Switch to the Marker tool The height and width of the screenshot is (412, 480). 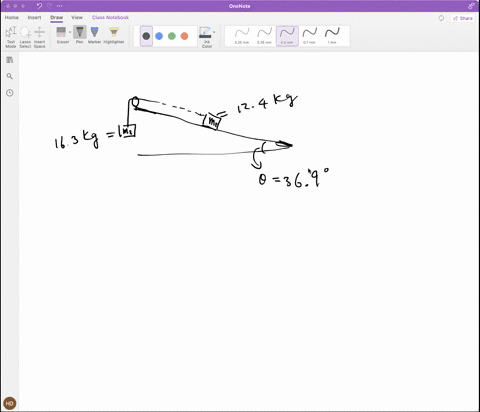[x=95, y=35]
